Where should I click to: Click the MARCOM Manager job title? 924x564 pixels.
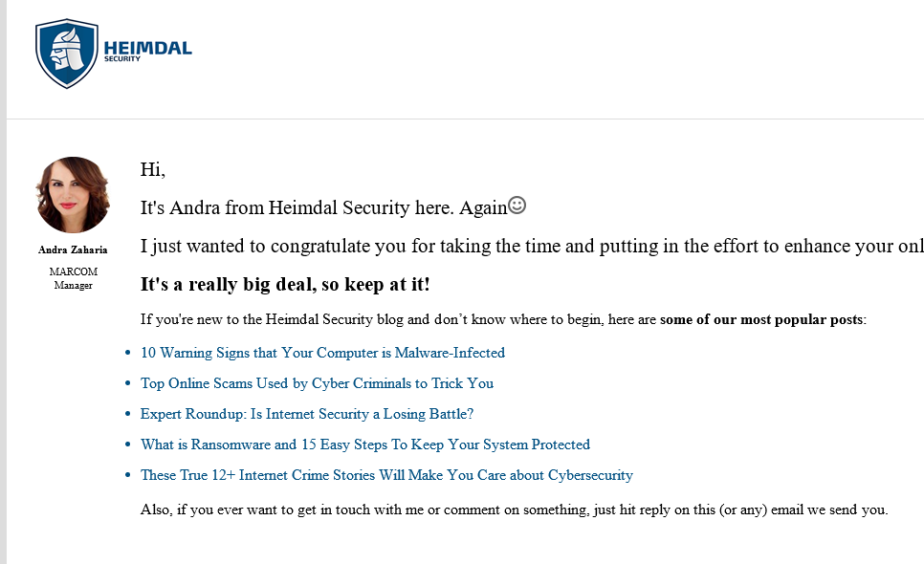click(73, 278)
